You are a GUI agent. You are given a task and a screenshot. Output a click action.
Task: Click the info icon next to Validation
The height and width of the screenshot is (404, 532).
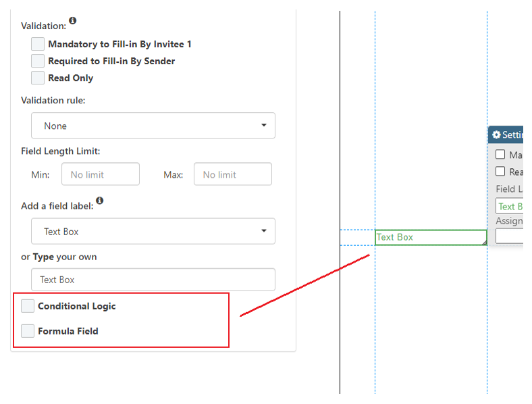(73, 21)
